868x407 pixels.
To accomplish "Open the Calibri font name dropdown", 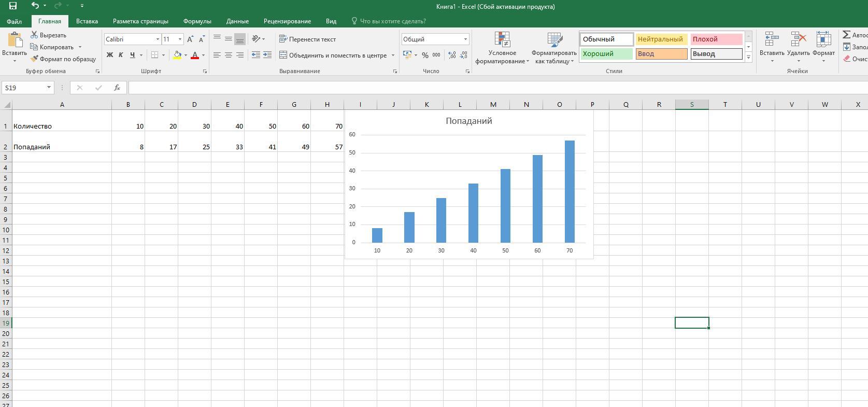I will click(158, 39).
